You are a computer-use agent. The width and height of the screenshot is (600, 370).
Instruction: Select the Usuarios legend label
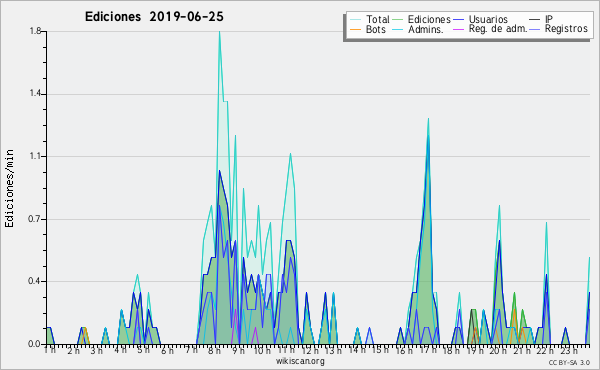488,19
